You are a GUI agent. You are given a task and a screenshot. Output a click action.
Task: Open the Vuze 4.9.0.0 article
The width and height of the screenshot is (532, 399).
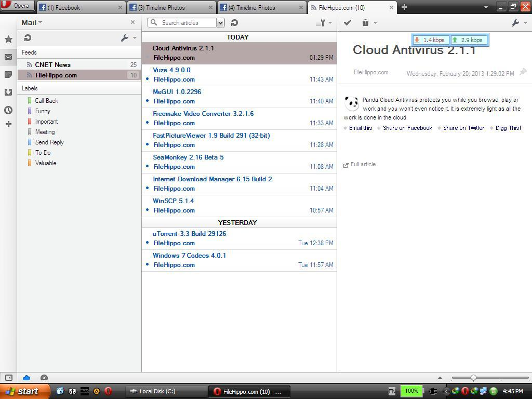tap(239, 75)
